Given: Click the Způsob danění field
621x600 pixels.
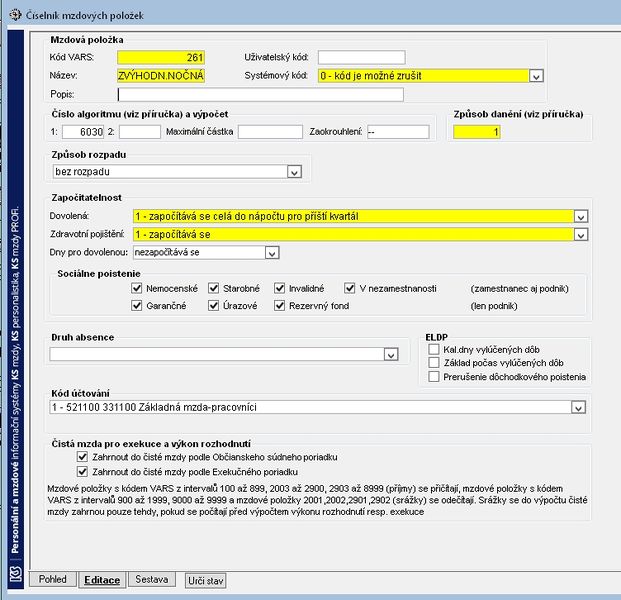Looking at the screenshot, I should click(x=477, y=132).
